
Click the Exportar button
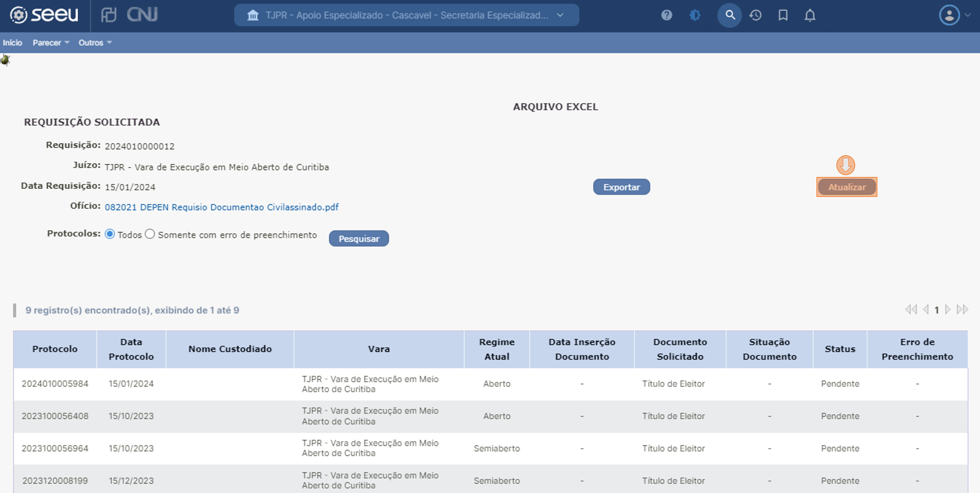[621, 187]
